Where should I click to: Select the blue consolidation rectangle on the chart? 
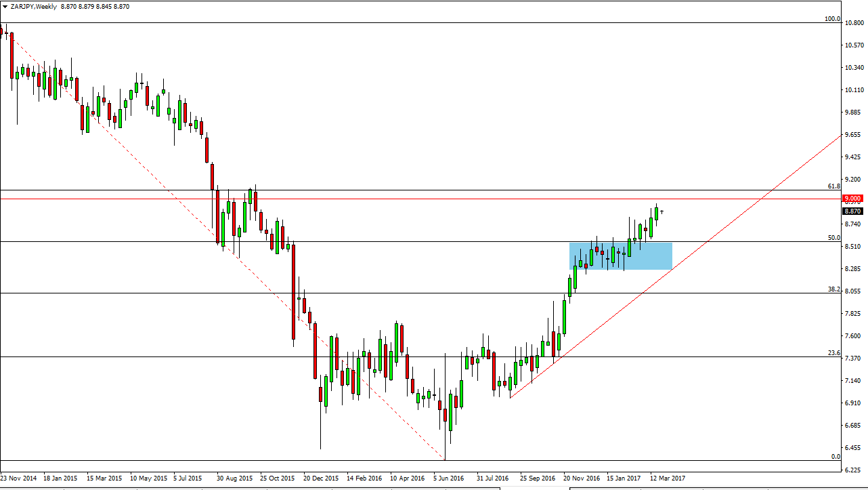point(621,256)
